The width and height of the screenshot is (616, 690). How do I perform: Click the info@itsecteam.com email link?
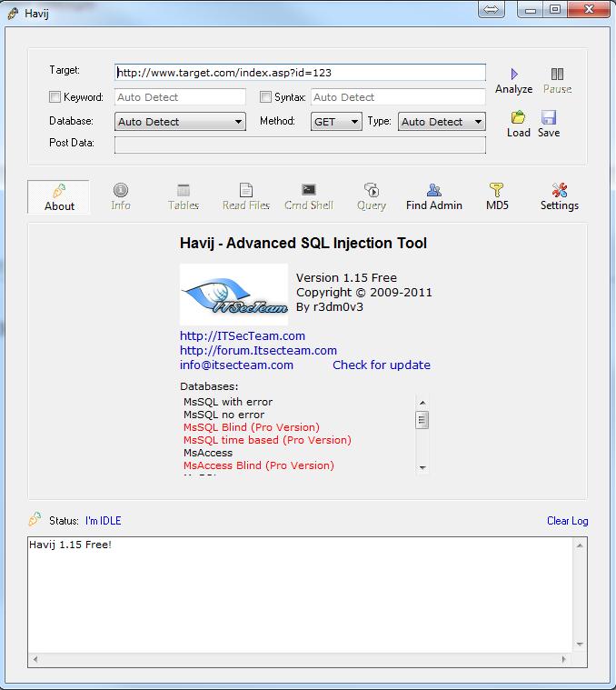236,365
